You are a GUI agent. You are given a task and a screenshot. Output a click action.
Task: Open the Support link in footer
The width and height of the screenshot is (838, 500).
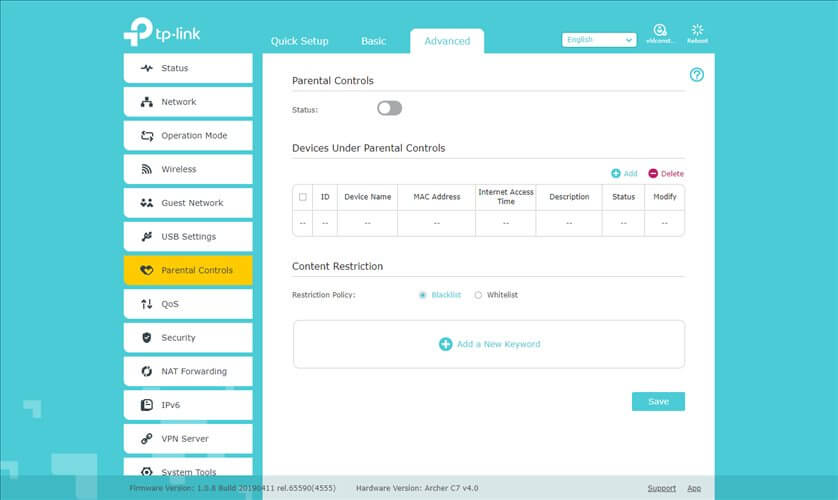coord(661,488)
